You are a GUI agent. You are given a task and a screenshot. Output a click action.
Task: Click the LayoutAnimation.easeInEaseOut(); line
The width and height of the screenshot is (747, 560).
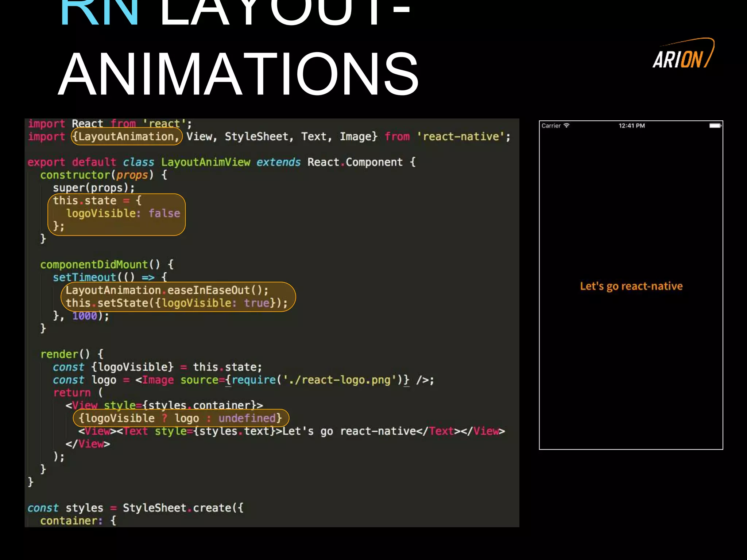[x=167, y=290]
